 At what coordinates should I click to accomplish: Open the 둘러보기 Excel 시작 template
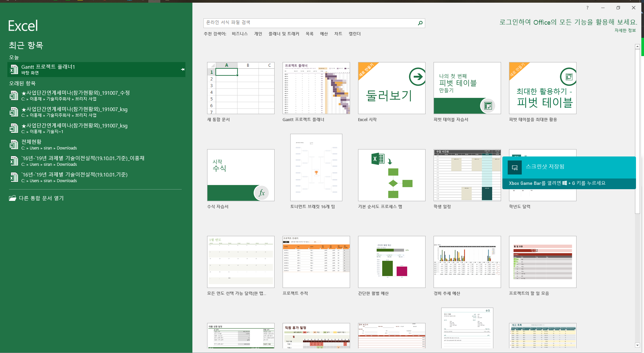coord(392,88)
